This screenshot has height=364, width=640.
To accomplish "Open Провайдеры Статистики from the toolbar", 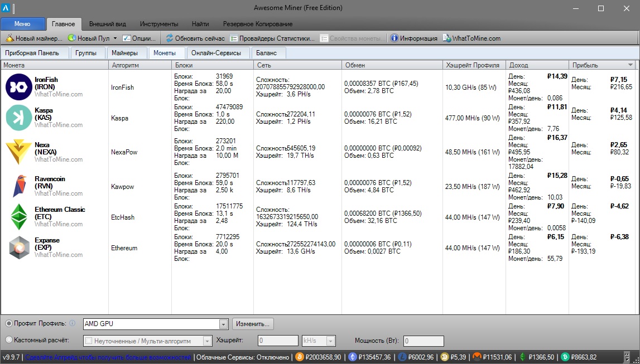I will pos(272,38).
